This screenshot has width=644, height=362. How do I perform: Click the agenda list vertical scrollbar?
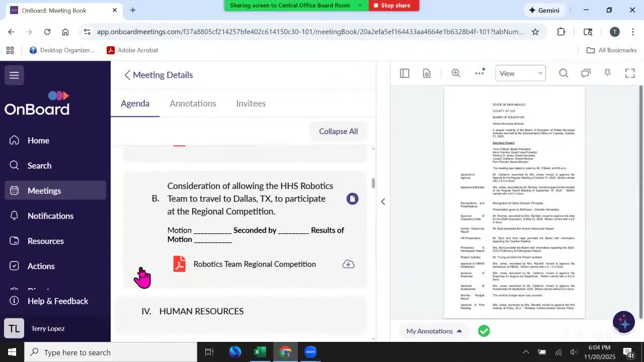point(373,184)
